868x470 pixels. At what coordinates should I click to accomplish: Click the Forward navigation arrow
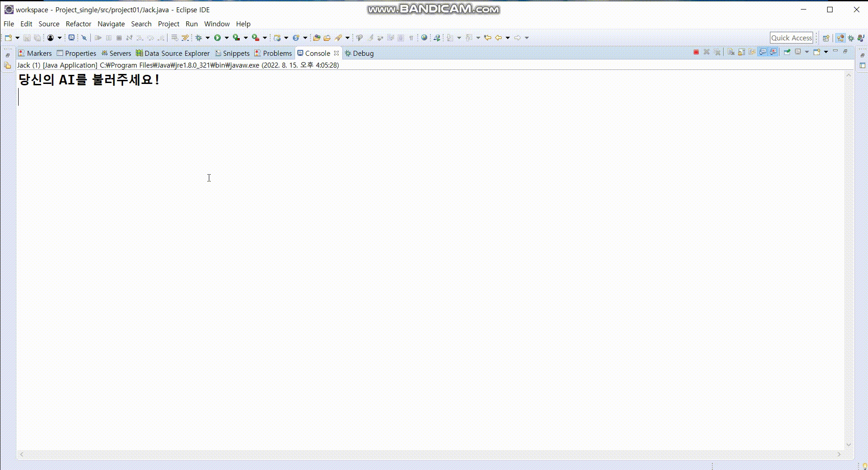tap(518, 38)
